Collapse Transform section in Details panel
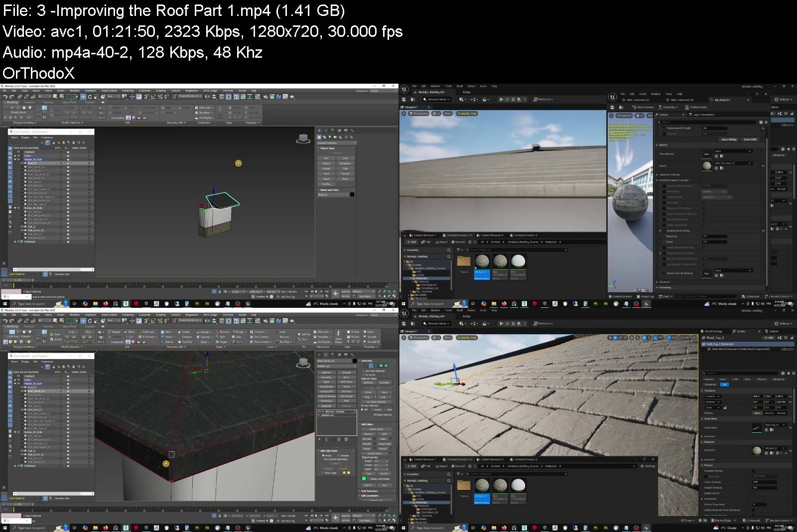 coord(703,391)
